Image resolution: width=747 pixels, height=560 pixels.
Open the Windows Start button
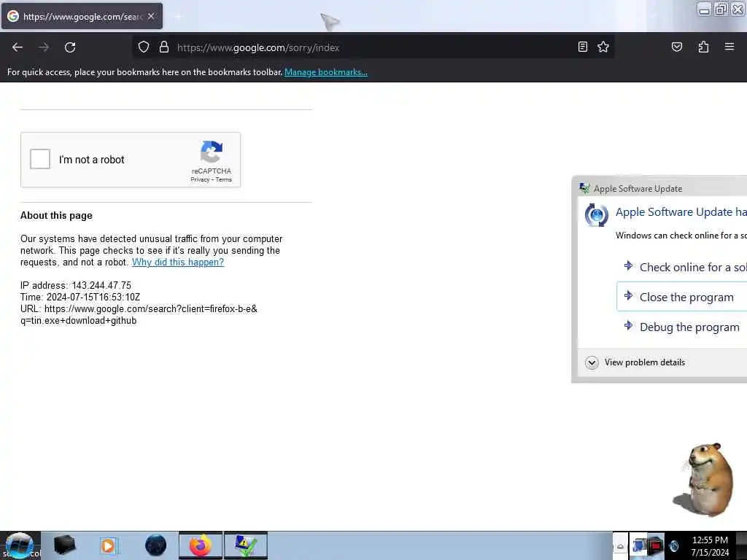pos(19,545)
